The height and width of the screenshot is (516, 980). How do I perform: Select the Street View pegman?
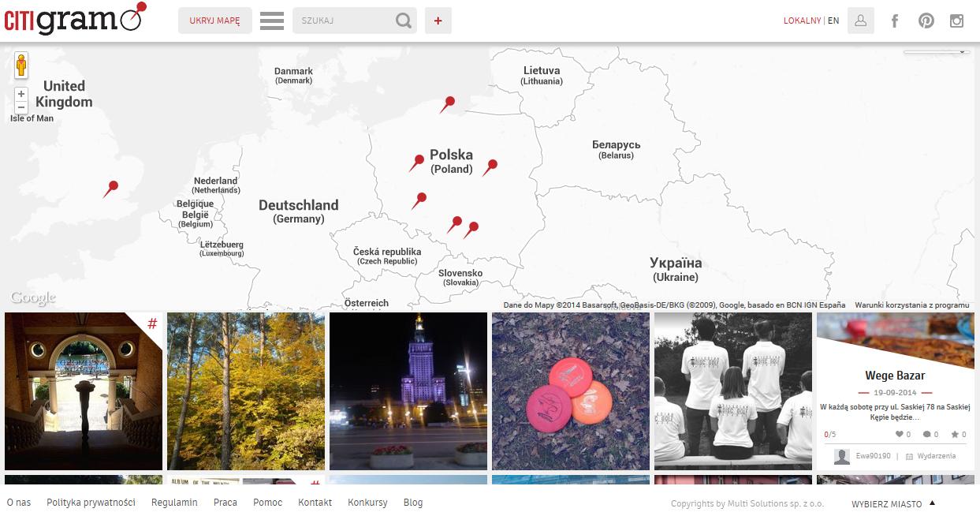pyautogui.click(x=21, y=65)
